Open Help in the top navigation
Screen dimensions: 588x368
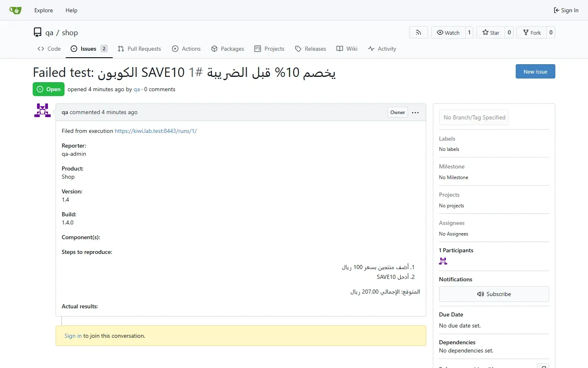(71, 10)
